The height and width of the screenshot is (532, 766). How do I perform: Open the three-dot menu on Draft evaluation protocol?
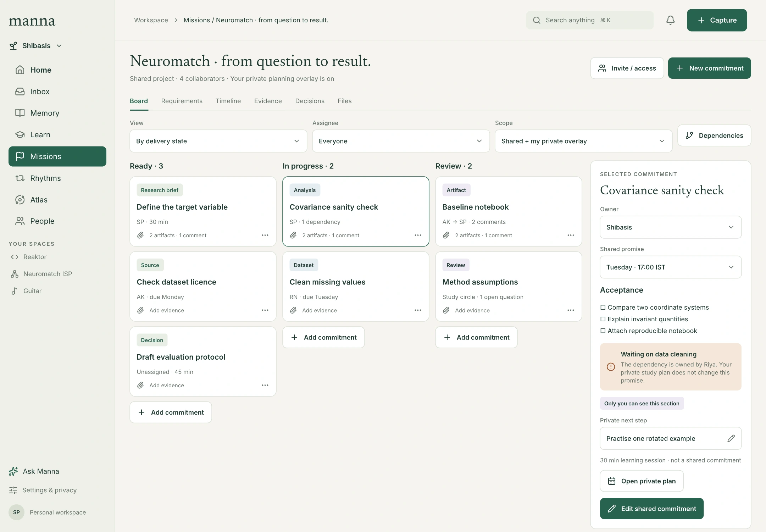tap(265, 385)
